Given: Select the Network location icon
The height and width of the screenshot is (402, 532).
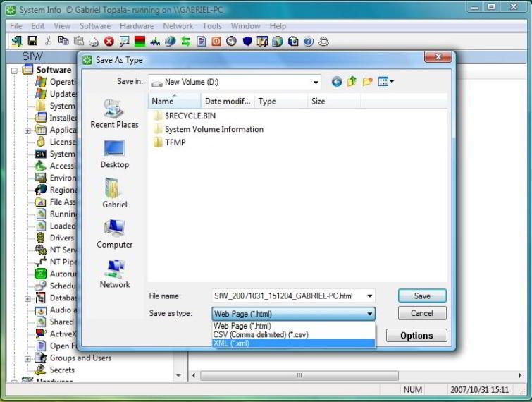Looking at the screenshot, I should [114, 269].
